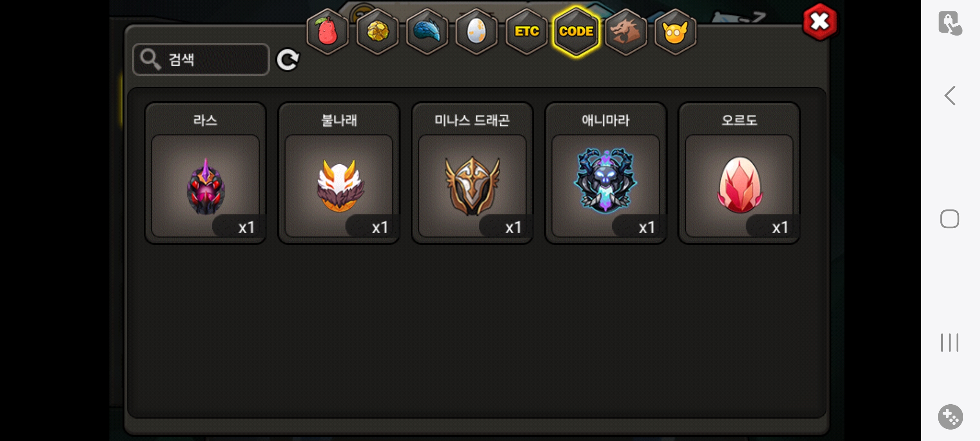This screenshot has width=980, height=441.
Task: Select the CODE tab
Action: point(576,31)
